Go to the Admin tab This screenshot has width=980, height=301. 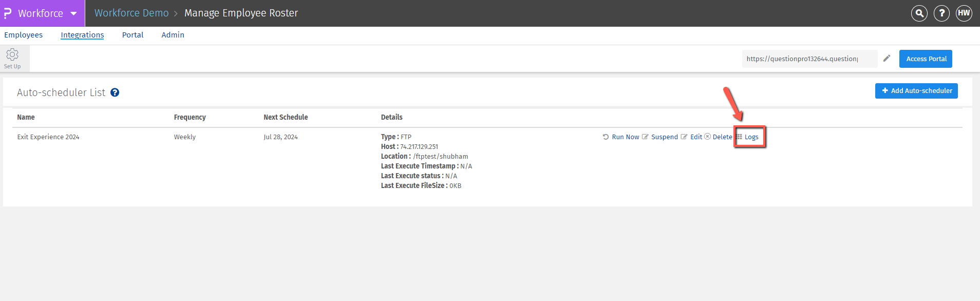173,35
